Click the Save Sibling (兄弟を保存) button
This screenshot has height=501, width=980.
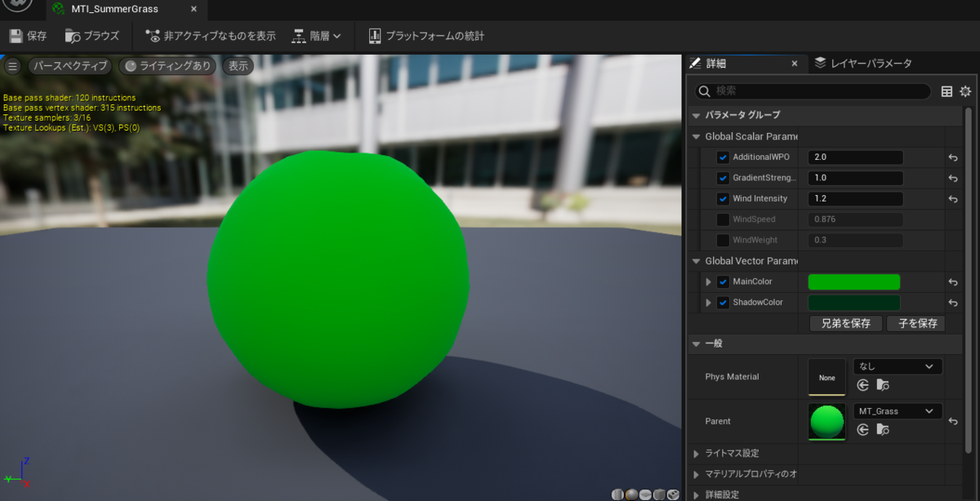[x=845, y=323]
